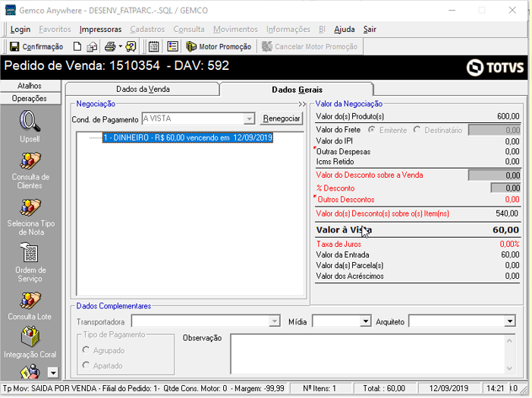532x398 pixels.
Task: Click the open document icon beside new
Action: point(92,46)
